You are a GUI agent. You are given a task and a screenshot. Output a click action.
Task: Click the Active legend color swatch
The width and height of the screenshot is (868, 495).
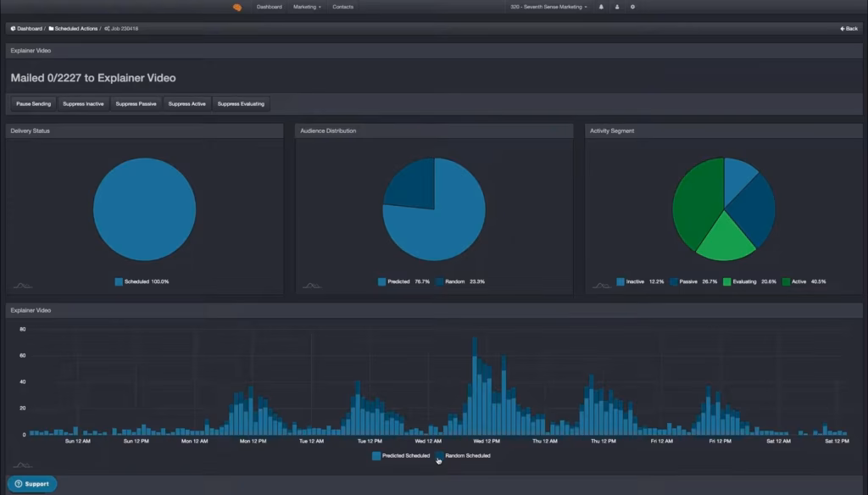click(786, 281)
